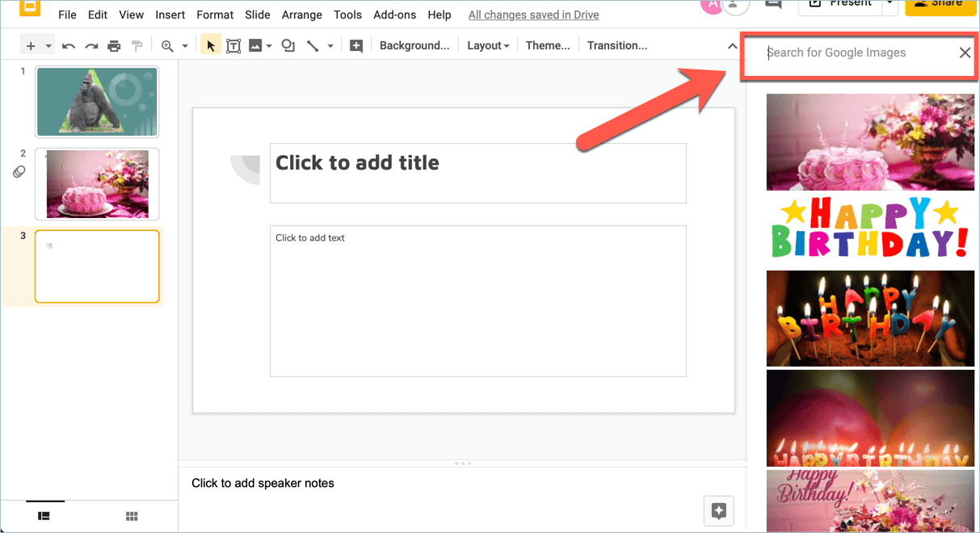The image size is (980, 533).
Task: Select the arrow Select tool
Action: point(210,45)
